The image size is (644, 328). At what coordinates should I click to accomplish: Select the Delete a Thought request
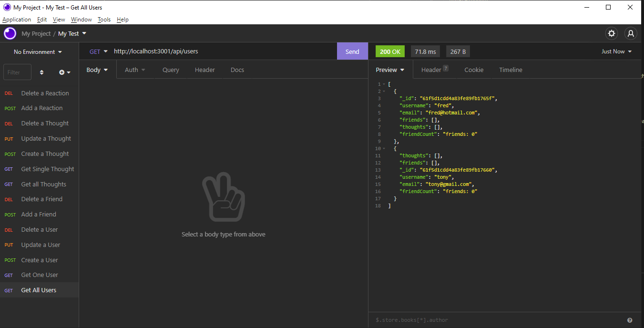click(x=39, y=123)
